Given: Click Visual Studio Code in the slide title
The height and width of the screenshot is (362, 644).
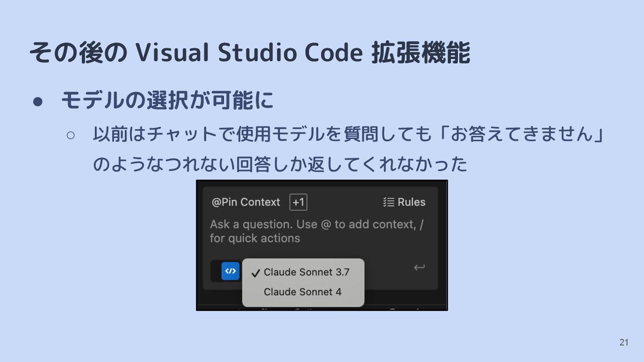Looking at the screenshot, I should coord(249,53).
